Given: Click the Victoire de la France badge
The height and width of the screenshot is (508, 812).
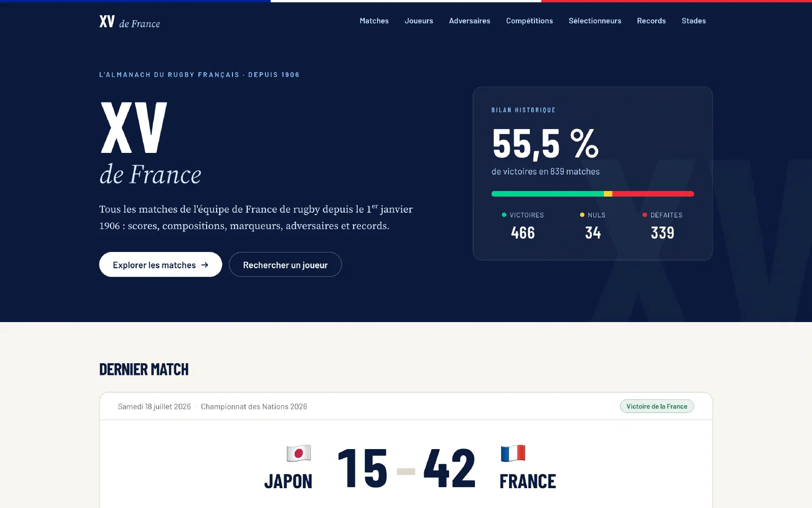Looking at the screenshot, I should click(x=657, y=406).
